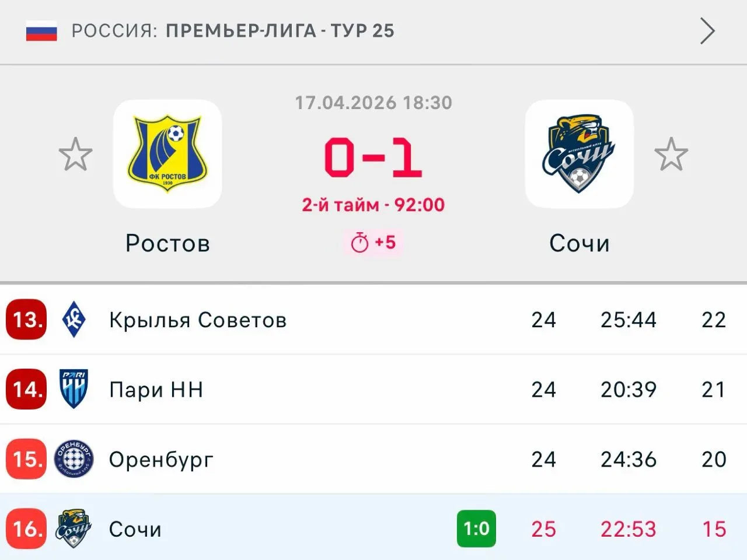
Task: Tap the Ростов team name
Action: tap(167, 243)
